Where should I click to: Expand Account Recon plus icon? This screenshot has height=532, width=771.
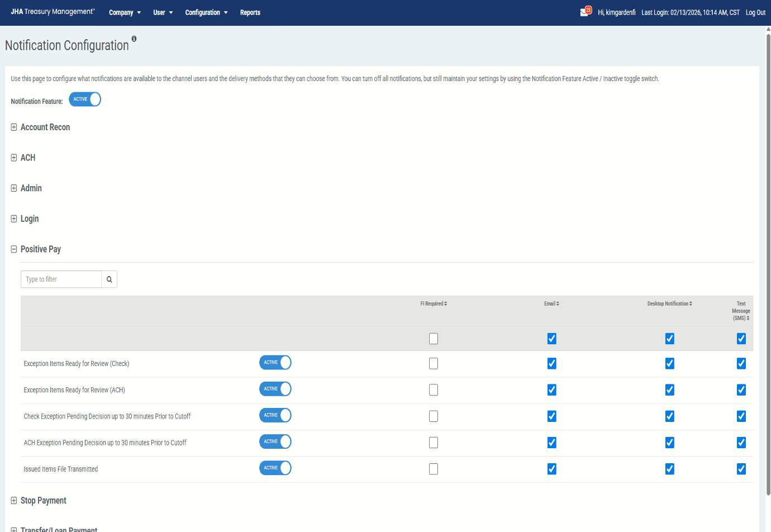(14, 127)
